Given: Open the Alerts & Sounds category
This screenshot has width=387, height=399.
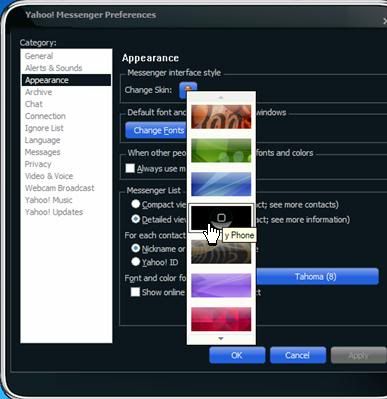Looking at the screenshot, I should tap(53, 68).
